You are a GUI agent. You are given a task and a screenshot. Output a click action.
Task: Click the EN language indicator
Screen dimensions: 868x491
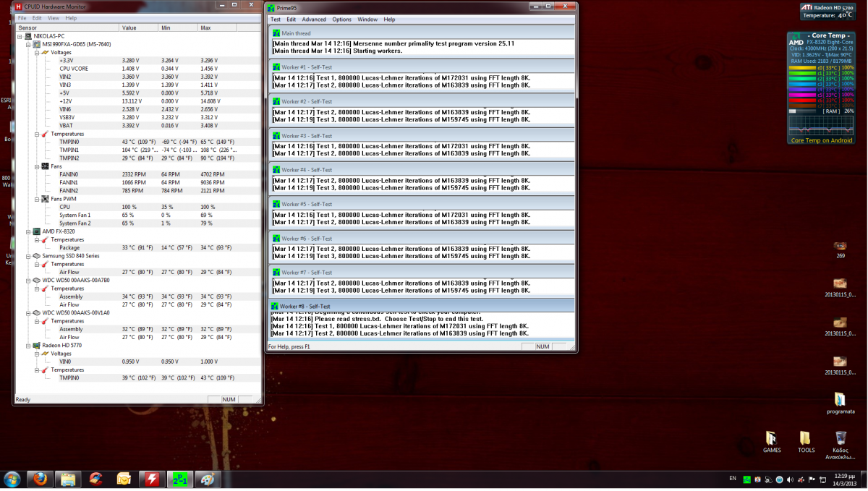click(x=733, y=479)
